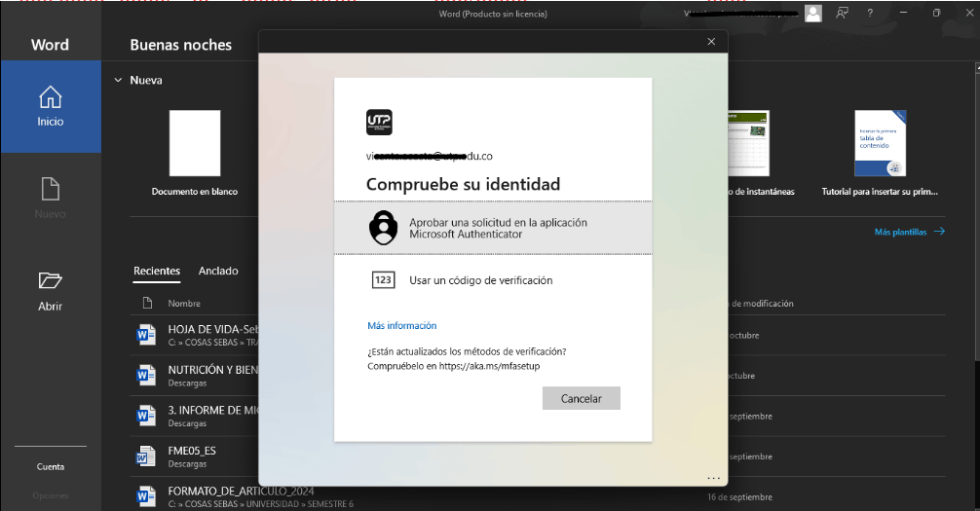Choose Usar un código de verificación
Image resolution: width=980 pixels, height=511 pixels.
point(493,280)
